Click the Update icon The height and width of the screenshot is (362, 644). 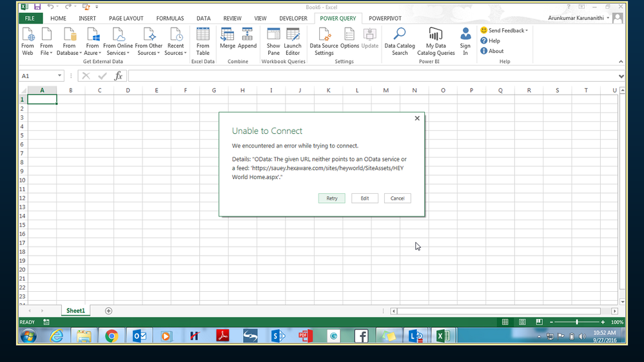pos(370,38)
